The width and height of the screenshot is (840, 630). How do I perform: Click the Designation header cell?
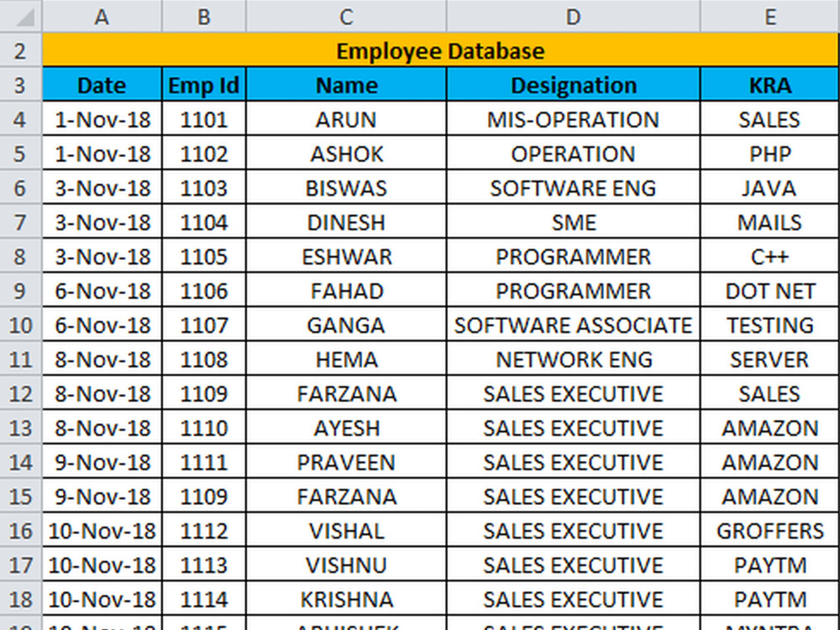573,85
